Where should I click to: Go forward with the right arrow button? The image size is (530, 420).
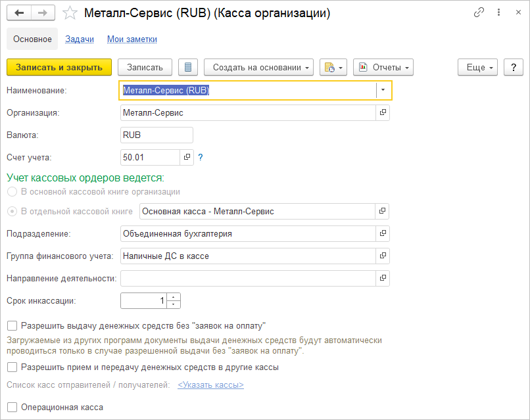[x=43, y=13]
